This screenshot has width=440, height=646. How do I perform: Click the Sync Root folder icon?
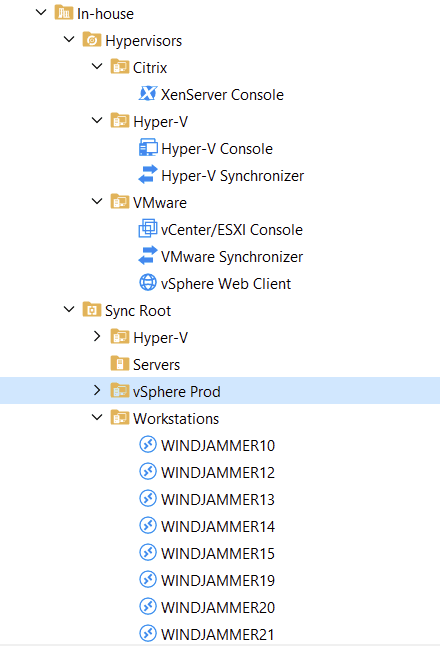(91, 309)
